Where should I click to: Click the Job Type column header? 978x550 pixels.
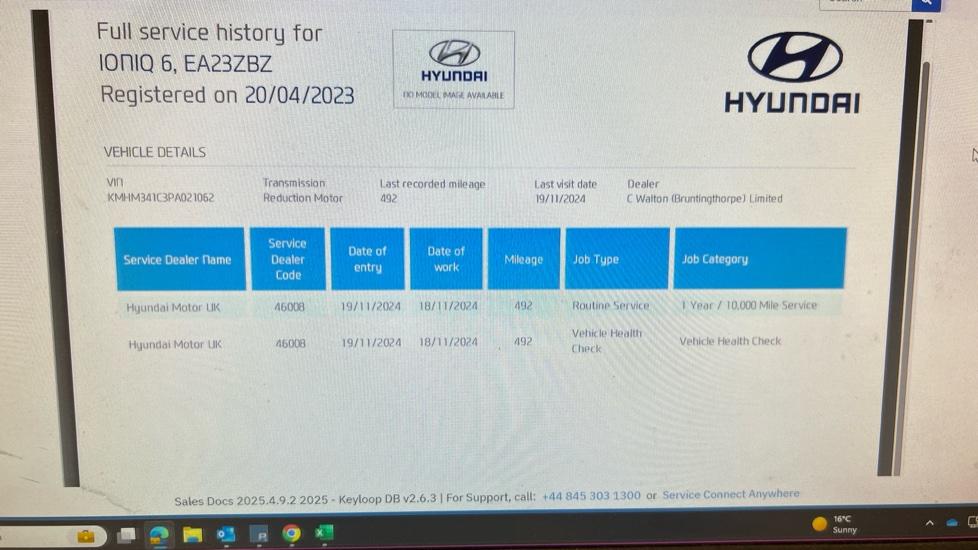pos(617,258)
